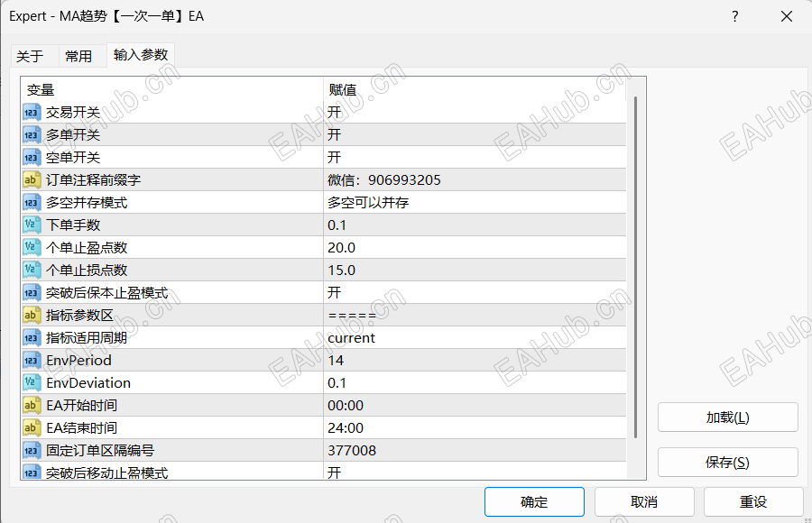Click the icon beside 指标适用周期 row
This screenshot has height=523, width=812.
[x=32, y=337]
